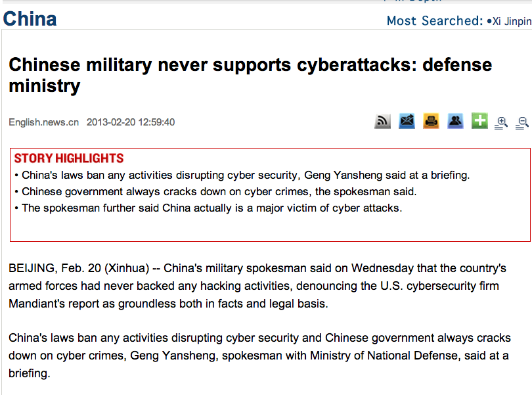Click the STORY HIGHLIGHTS heading

click(69, 158)
